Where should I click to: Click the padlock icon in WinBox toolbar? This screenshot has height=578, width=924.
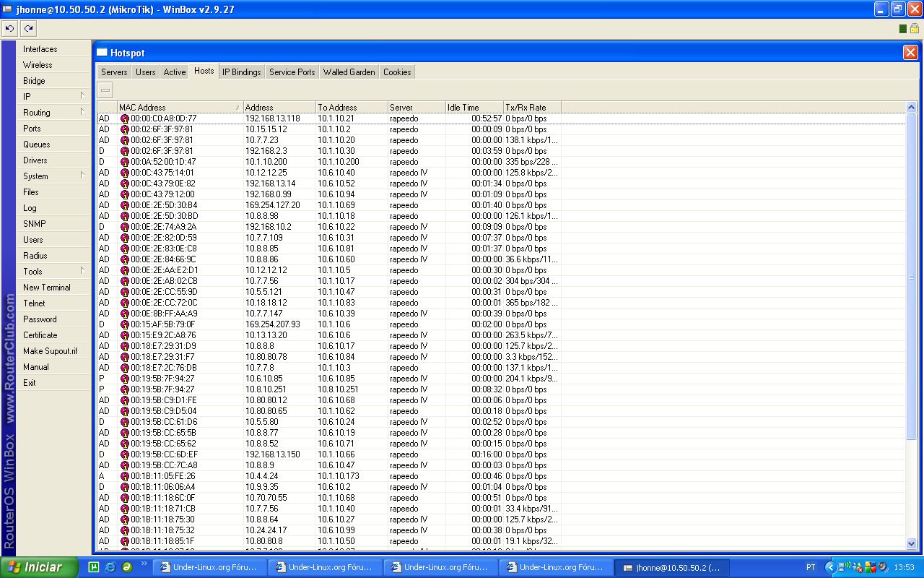[x=914, y=28]
